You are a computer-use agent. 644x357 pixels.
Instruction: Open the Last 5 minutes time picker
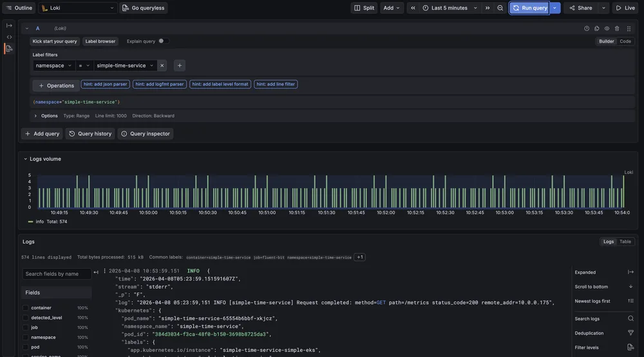coord(450,8)
